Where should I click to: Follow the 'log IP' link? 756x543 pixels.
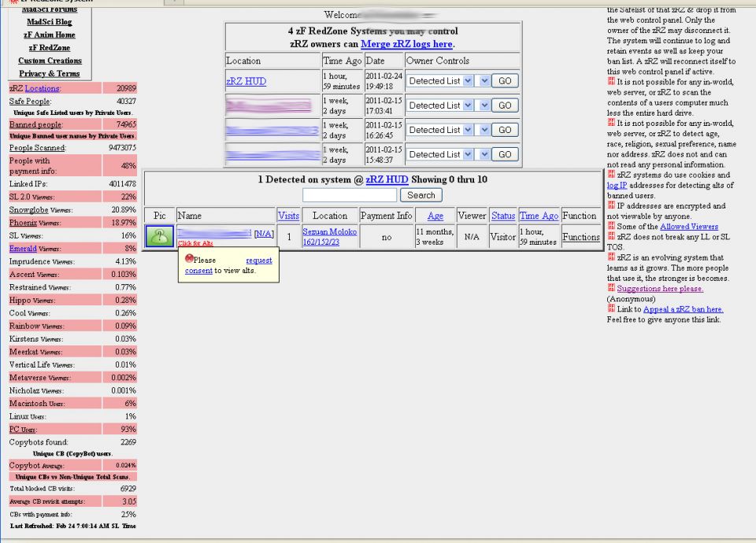pos(617,186)
